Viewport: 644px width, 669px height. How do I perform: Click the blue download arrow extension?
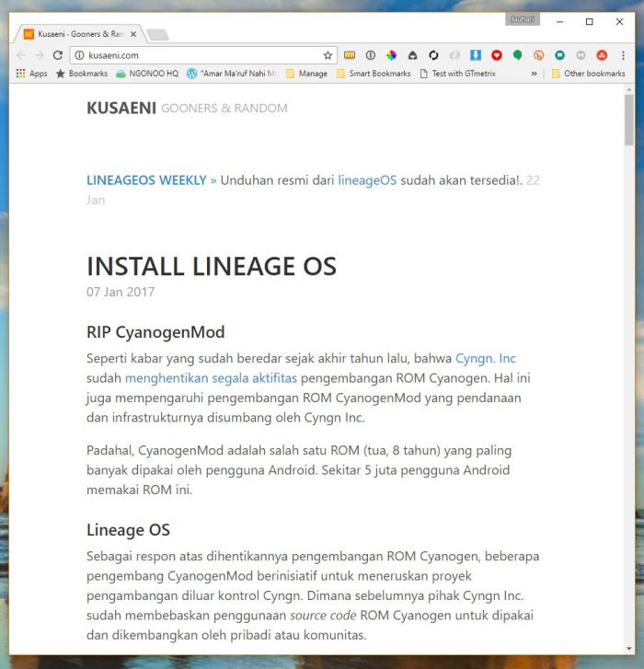coord(476,55)
